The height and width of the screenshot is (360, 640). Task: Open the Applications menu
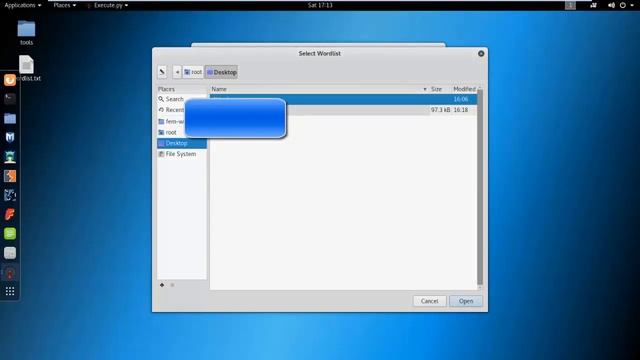[x=23, y=5]
